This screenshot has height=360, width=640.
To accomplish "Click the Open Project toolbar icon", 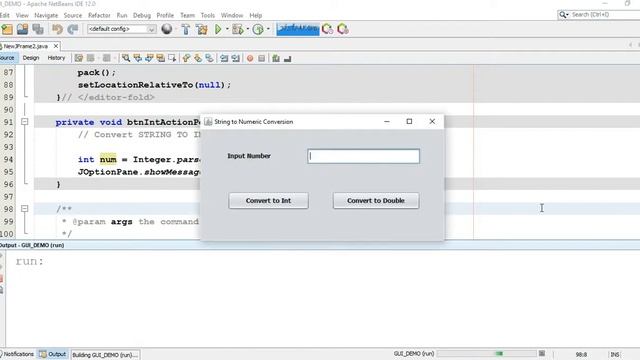I will [x=22, y=29].
